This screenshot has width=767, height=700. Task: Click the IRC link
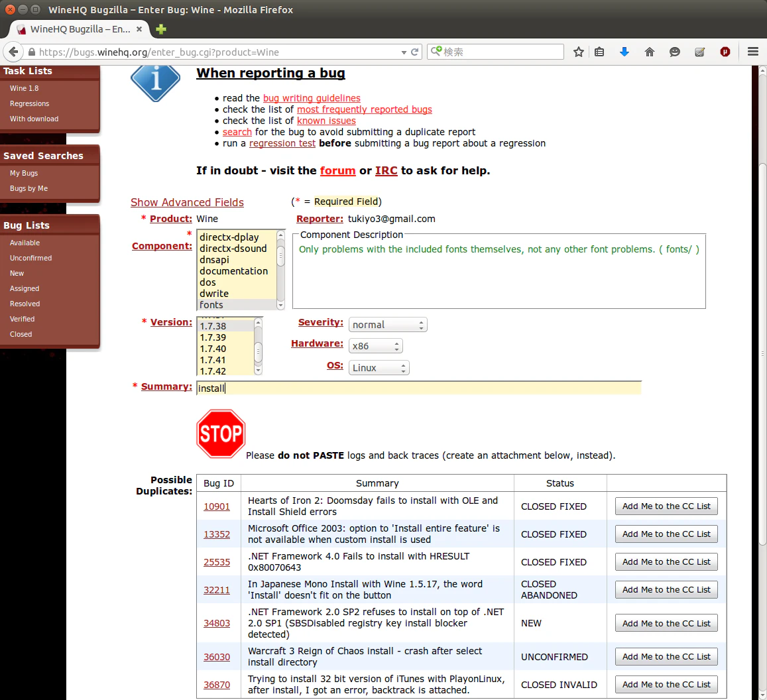386,170
